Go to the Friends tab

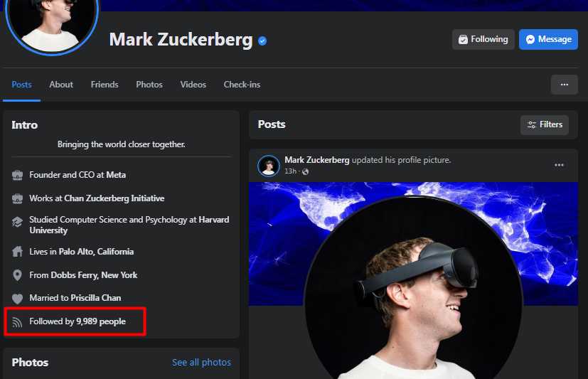tap(105, 85)
